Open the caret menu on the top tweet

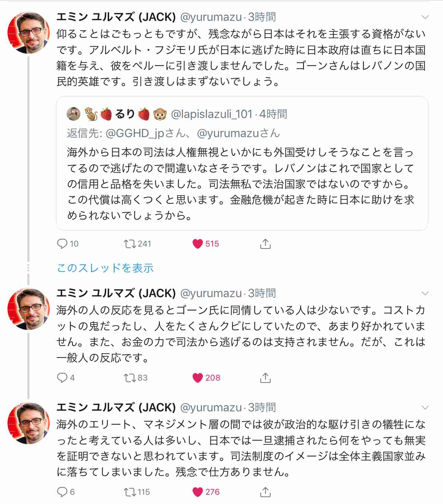[x=425, y=16]
